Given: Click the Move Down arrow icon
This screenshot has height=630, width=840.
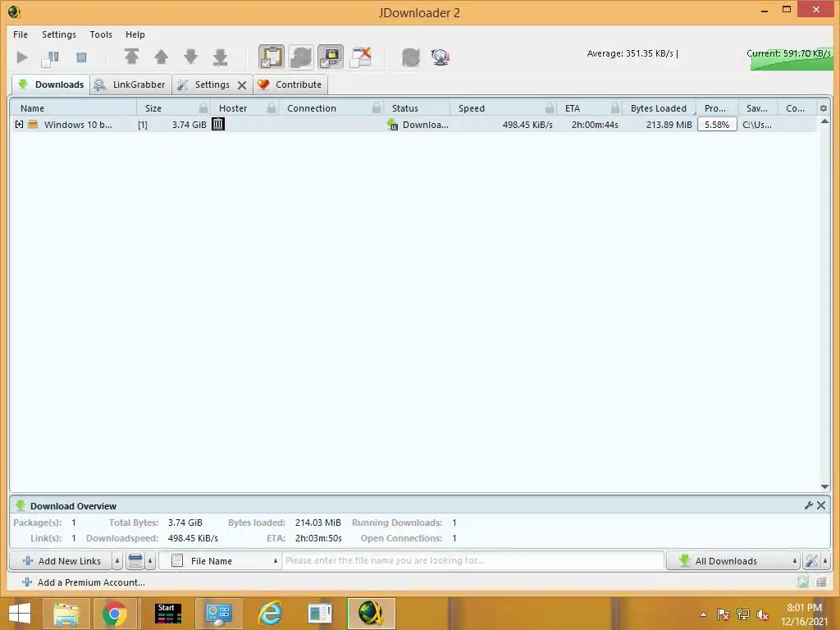Looking at the screenshot, I should pos(190,57).
